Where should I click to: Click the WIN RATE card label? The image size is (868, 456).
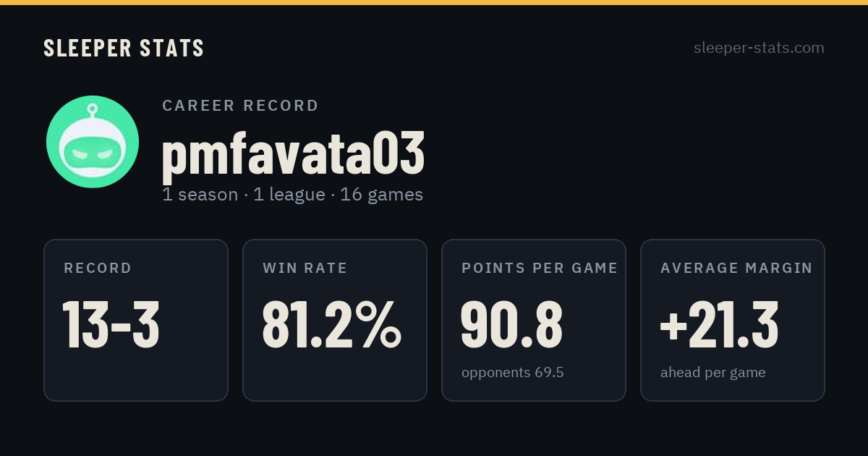305,268
